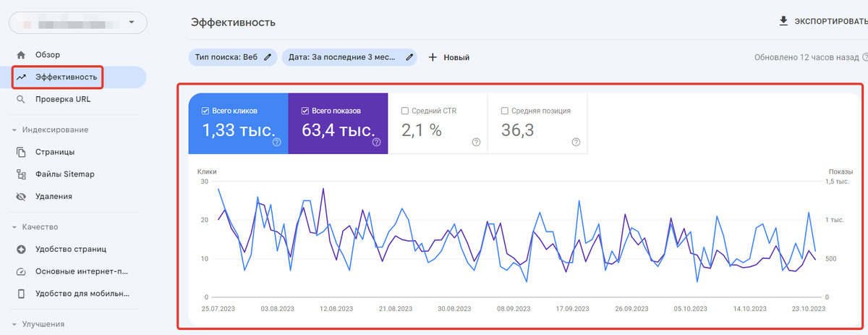The width and height of the screenshot is (868, 335).
Task: Collapse the Улучшения section
Action: [42, 323]
